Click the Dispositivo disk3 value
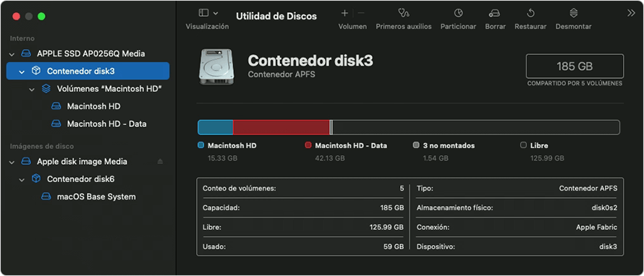Viewport: 644px width, 276px height. 609,247
